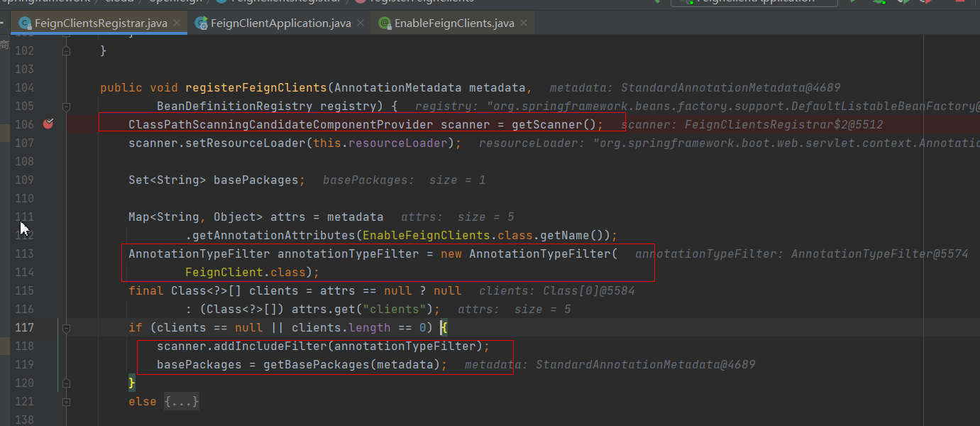
Task: Click the gutter at line number 104
Action: (x=24, y=88)
